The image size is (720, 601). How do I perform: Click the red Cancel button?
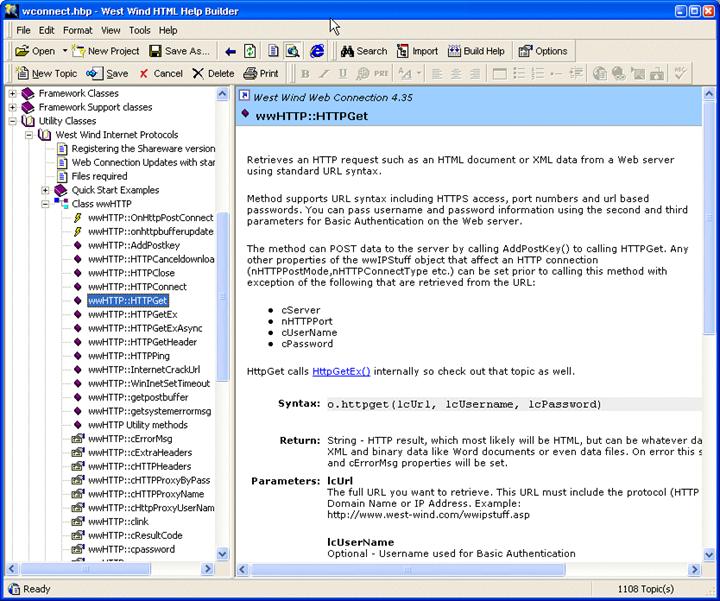click(x=161, y=73)
